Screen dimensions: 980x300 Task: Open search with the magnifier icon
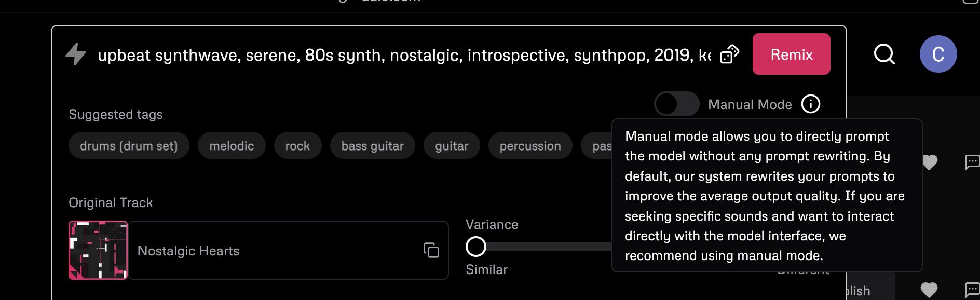click(884, 54)
